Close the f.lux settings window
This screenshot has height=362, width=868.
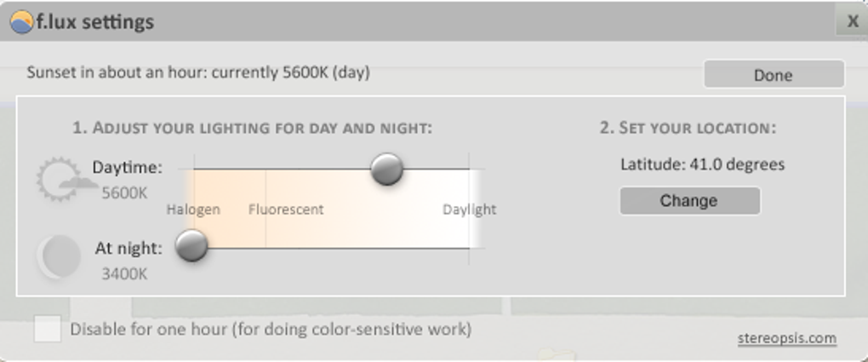pos(852,22)
